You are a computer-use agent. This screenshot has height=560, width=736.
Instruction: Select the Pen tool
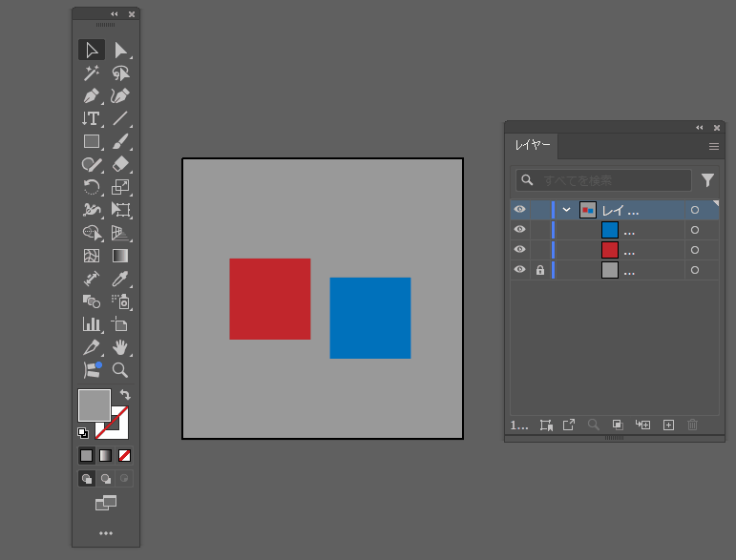(x=92, y=95)
